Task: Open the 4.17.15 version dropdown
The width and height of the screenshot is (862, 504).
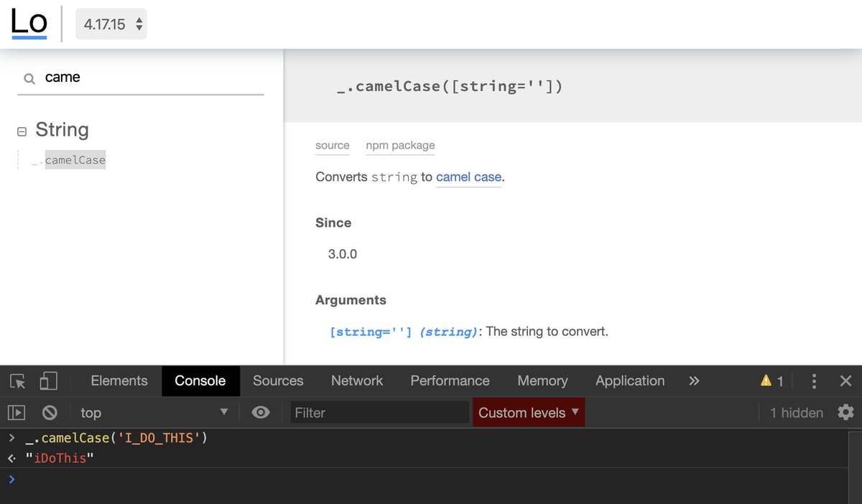Action: [111, 24]
